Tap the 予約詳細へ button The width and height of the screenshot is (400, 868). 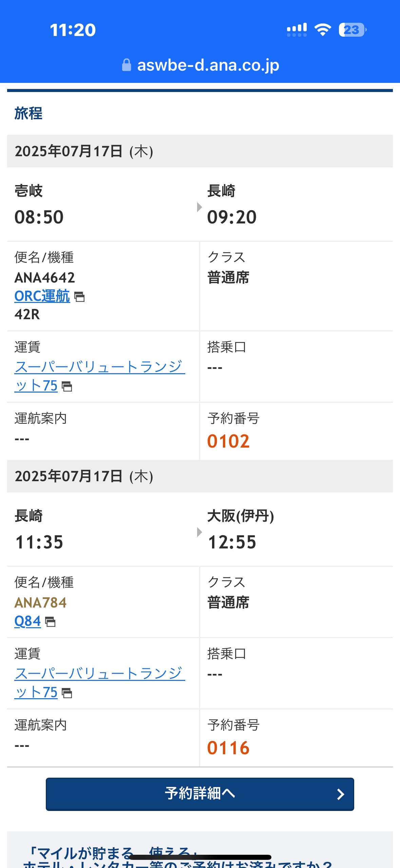point(200,794)
